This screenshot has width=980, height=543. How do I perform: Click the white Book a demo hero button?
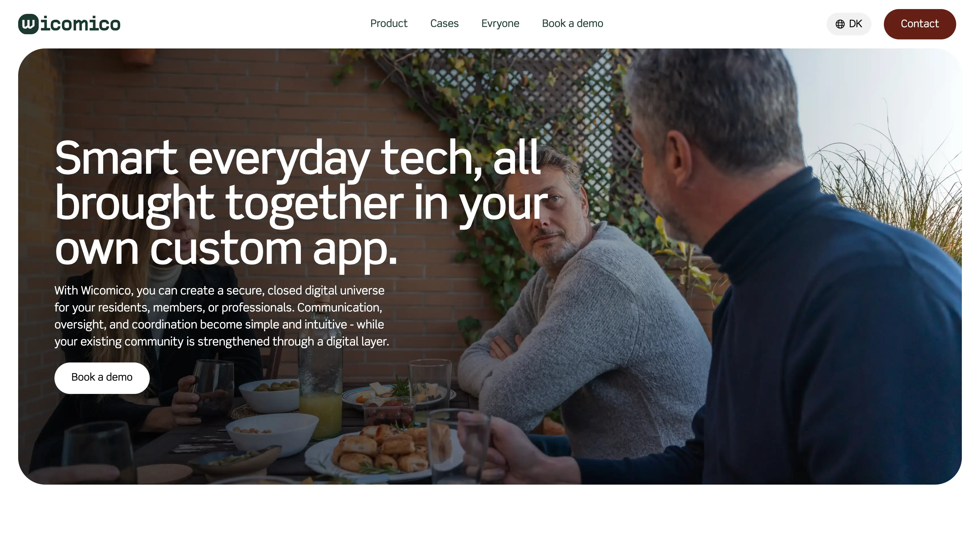(x=102, y=377)
